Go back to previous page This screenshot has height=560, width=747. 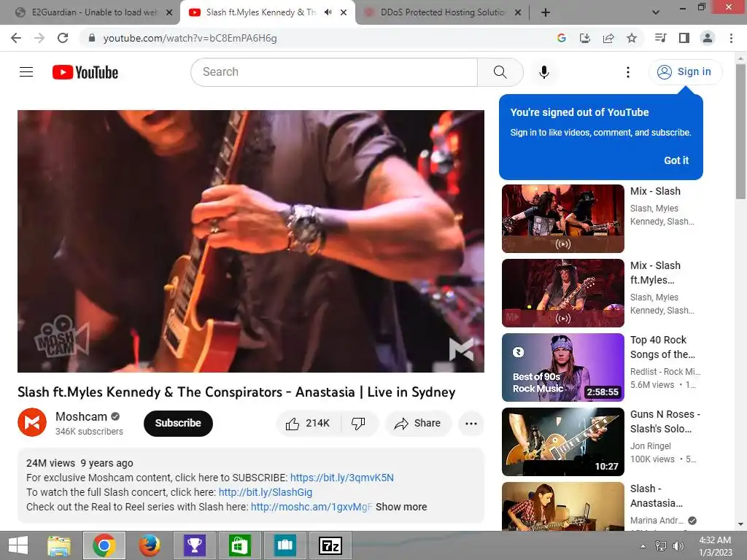[x=16, y=38]
